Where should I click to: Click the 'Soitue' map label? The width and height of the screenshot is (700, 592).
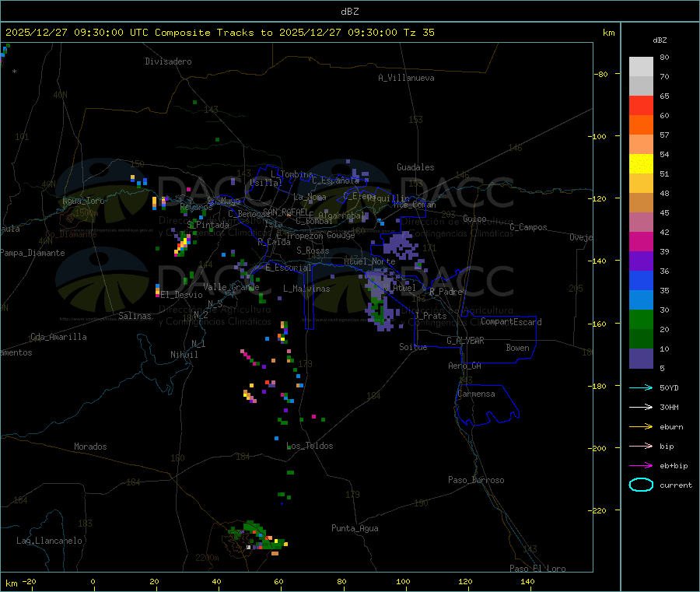click(x=413, y=347)
